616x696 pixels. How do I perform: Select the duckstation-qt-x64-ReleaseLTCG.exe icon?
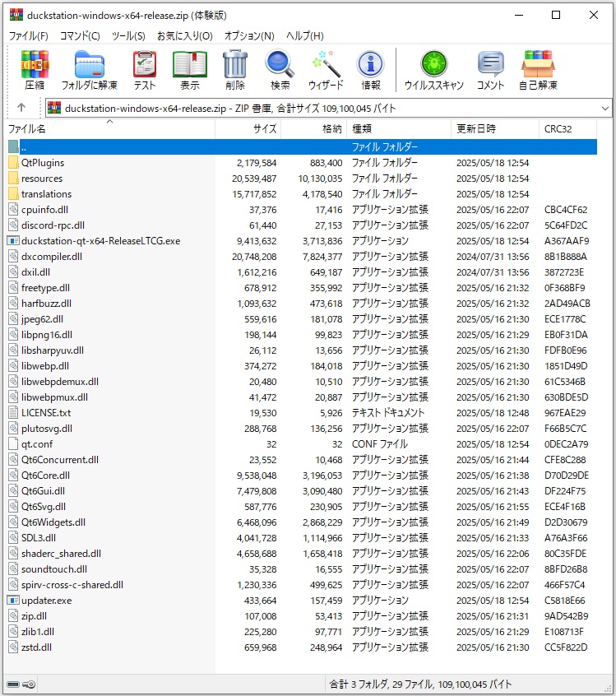tap(13, 240)
